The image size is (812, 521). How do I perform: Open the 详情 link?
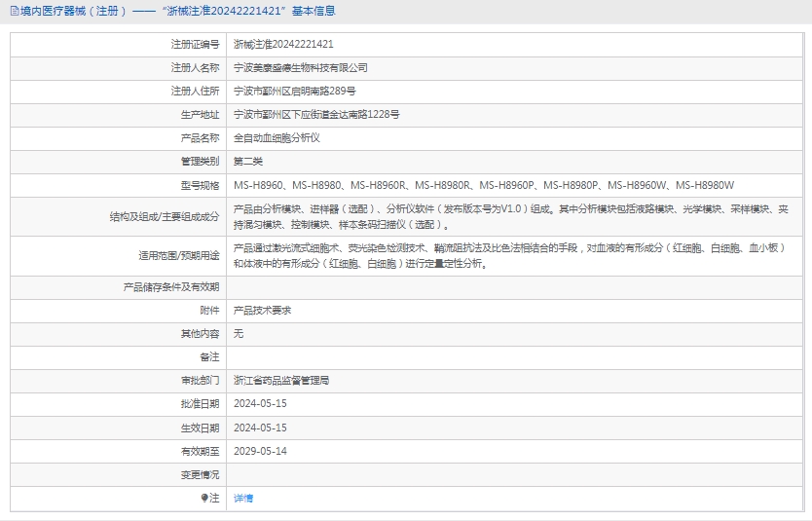243,498
